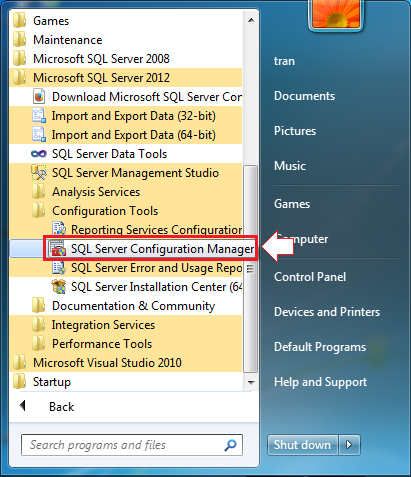This screenshot has height=477, width=411.
Task: Open Devices and Printers
Action: point(327,312)
